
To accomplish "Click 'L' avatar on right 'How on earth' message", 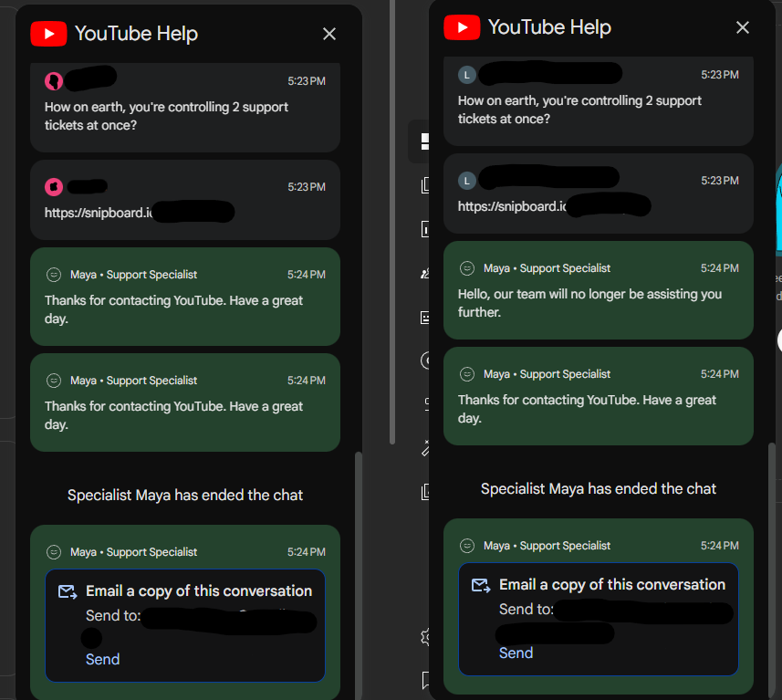I will coord(467,75).
